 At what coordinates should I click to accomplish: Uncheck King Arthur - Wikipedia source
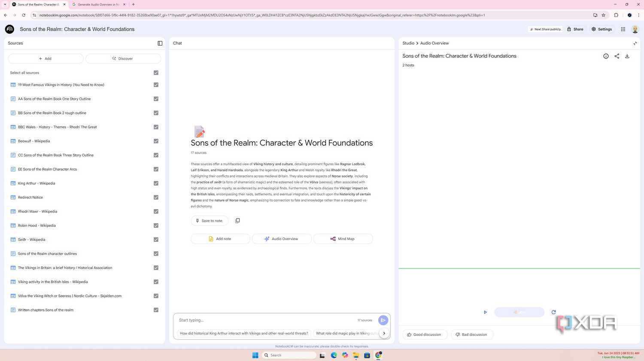click(x=156, y=184)
